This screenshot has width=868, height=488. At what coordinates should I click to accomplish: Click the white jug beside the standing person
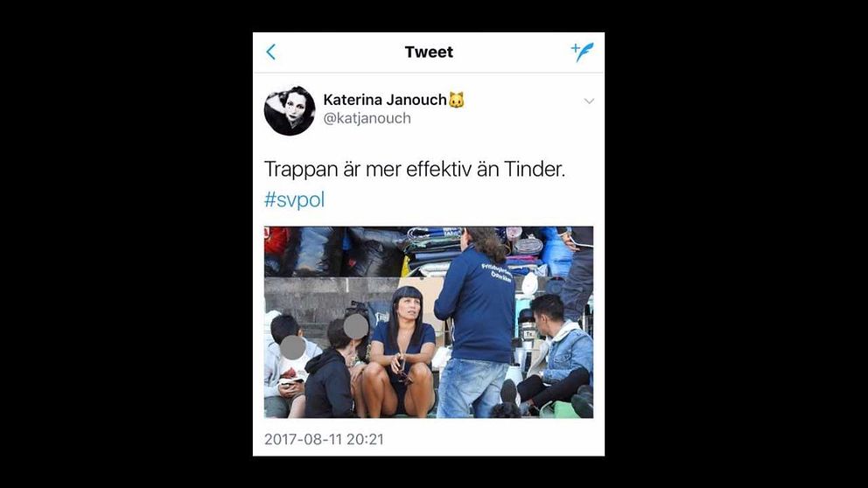(x=514, y=374)
